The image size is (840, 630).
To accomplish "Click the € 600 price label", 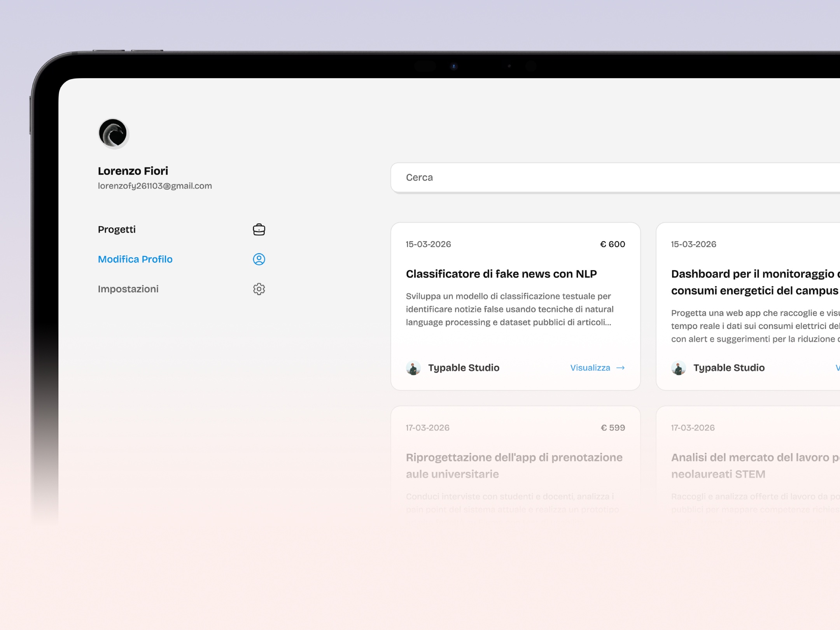I will pyautogui.click(x=612, y=244).
